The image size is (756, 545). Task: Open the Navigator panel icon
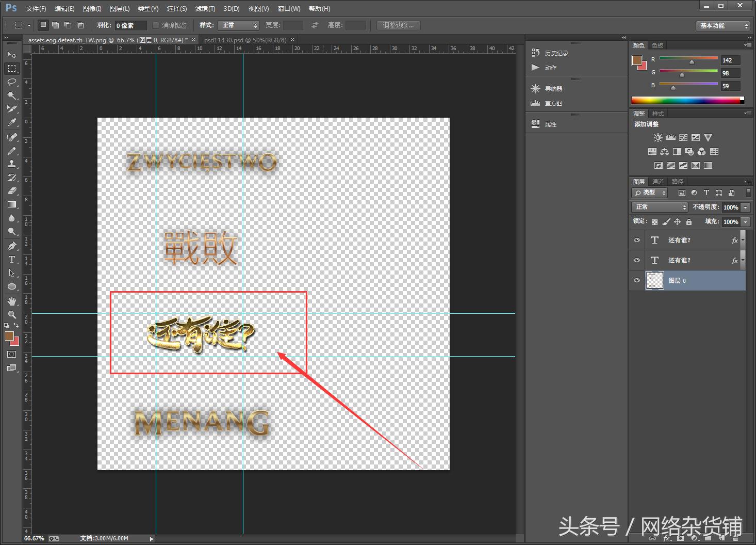click(536, 89)
